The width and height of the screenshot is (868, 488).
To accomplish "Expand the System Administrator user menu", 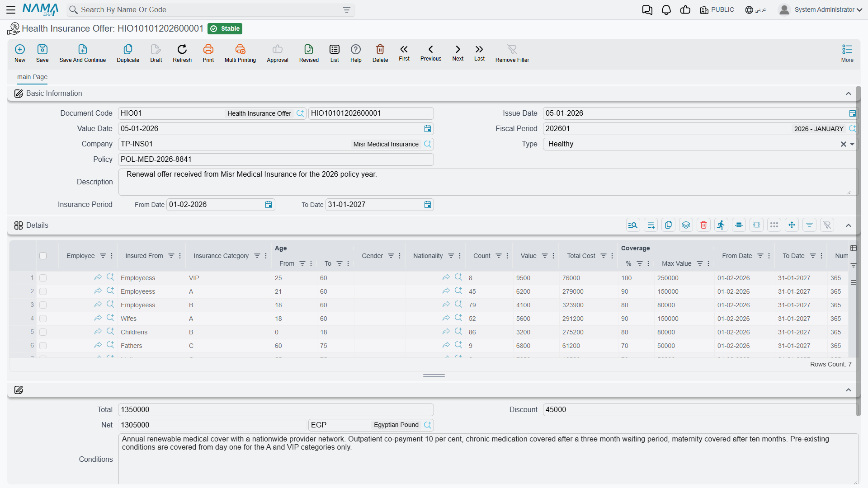I will [821, 9].
